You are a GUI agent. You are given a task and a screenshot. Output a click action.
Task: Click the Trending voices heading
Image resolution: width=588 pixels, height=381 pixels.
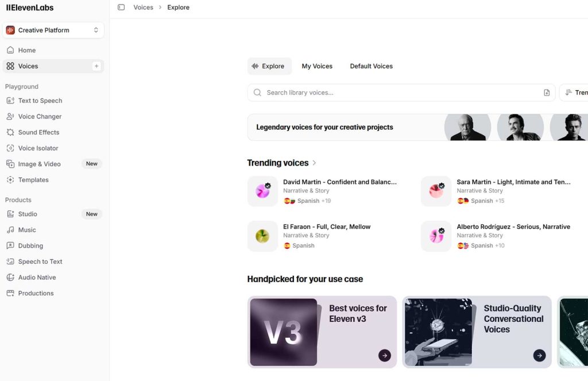(x=278, y=163)
